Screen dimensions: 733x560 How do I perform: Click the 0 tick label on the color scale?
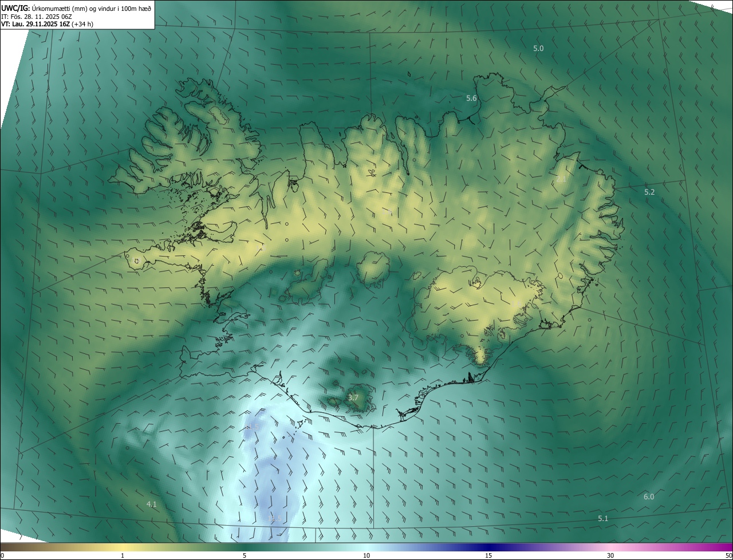coord(2,555)
